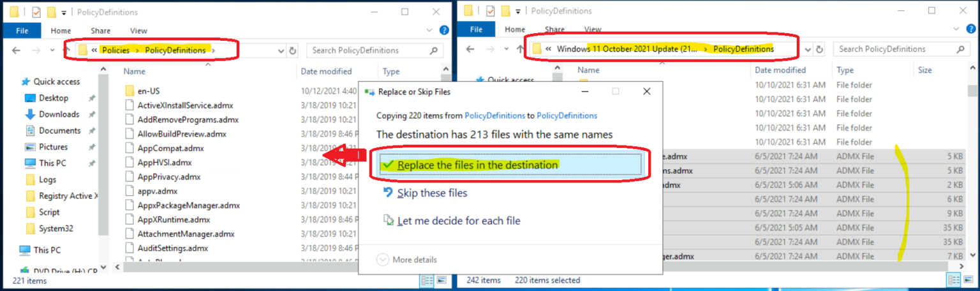Click search magnifier icon in left window
Screen dimensions: 980x291
click(x=434, y=50)
